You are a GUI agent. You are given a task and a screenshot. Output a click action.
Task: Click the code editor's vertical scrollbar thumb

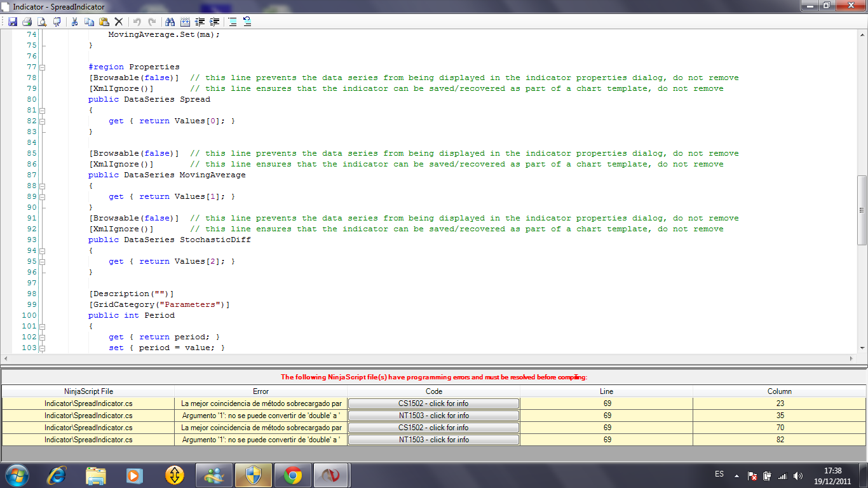click(862, 210)
